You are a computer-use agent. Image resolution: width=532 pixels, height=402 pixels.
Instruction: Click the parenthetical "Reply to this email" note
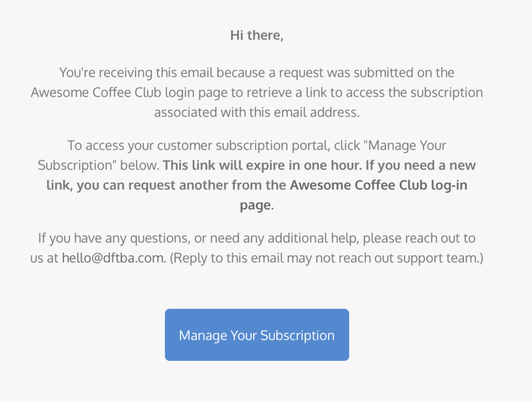point(326,258)
